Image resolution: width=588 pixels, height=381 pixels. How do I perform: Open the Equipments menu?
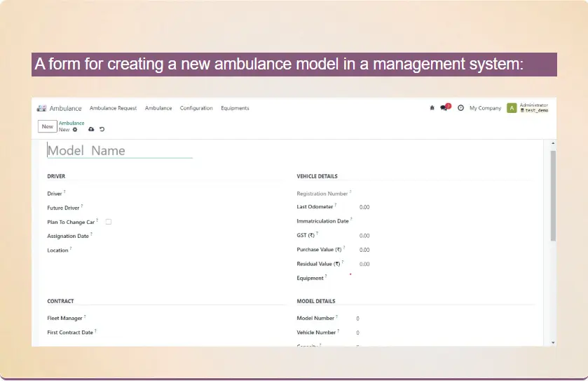[235, 108]
